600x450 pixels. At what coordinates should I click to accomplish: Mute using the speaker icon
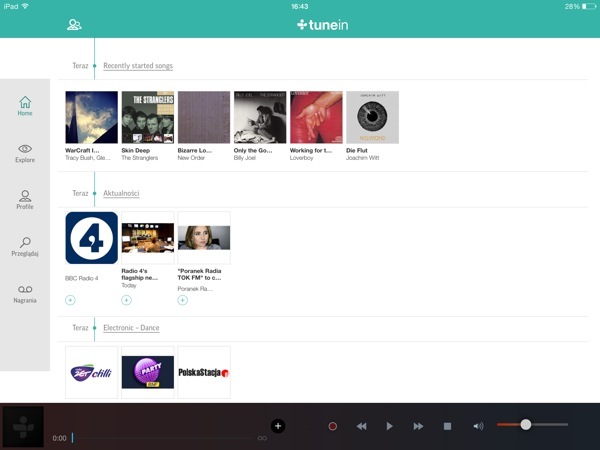coord(478,426)
